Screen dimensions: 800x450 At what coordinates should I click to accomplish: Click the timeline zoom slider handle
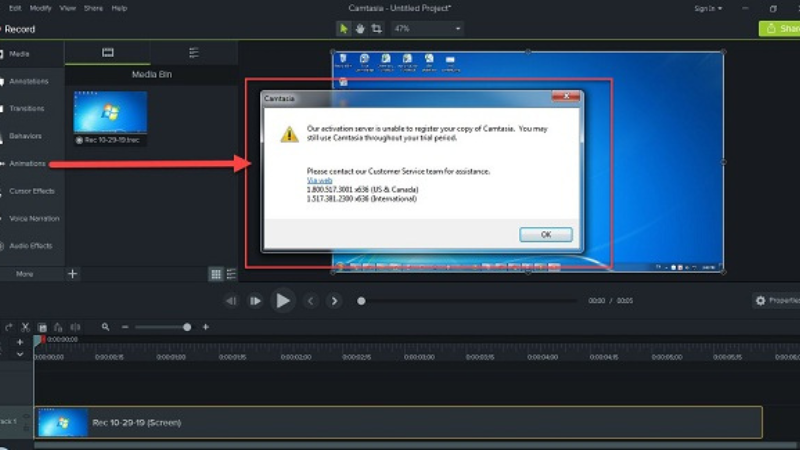pos(187,327)
